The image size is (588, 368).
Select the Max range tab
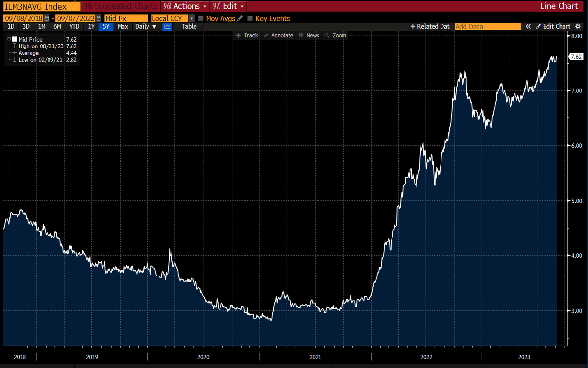coord(123,26)
